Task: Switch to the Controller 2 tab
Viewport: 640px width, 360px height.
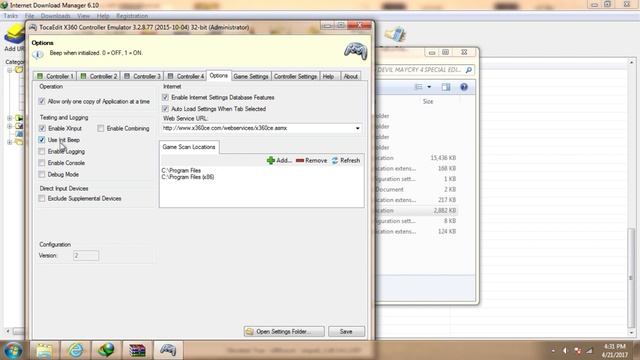Action: tap(99, 76)
